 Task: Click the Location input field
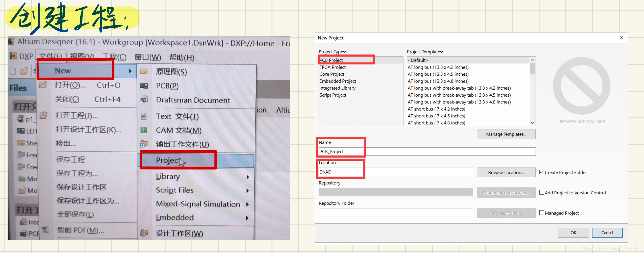(x=396, y=172)
